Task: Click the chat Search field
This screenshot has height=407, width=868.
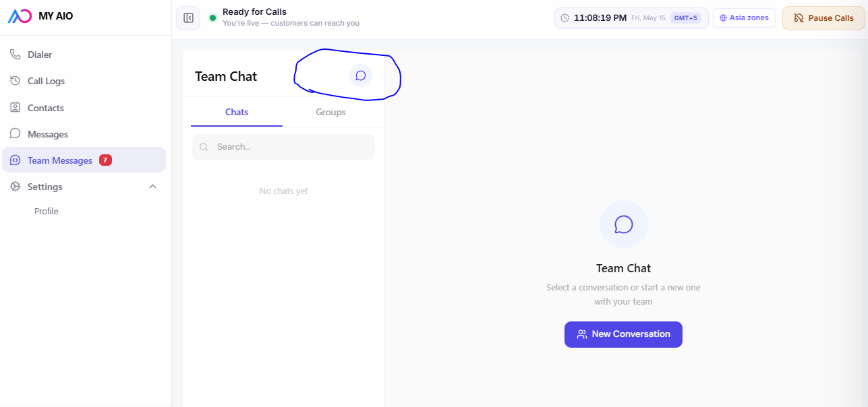Action: (x=283, y=147)
